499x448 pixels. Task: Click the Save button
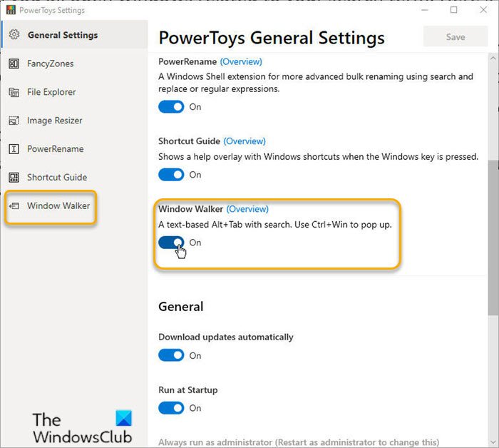[456, 36]
